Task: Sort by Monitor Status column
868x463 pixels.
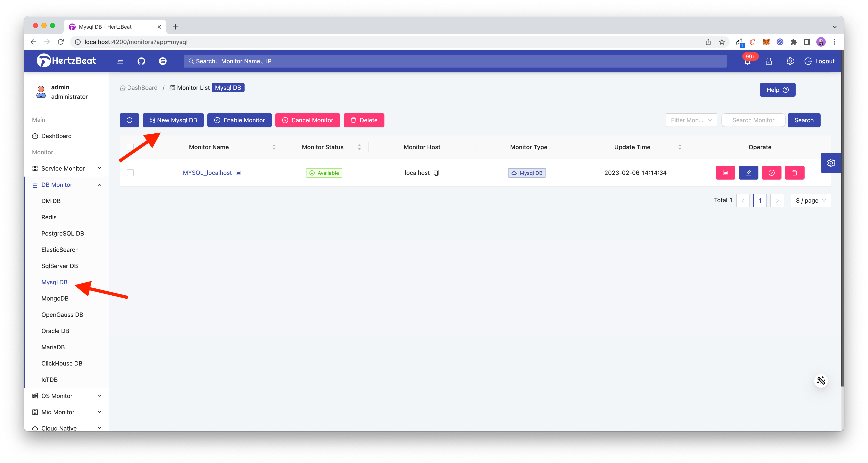Action: 359,147
